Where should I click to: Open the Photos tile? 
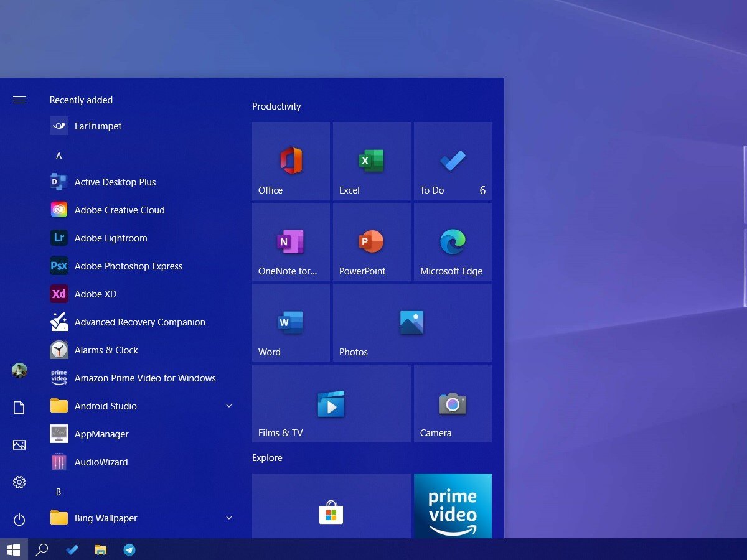(x=412, y=322)
